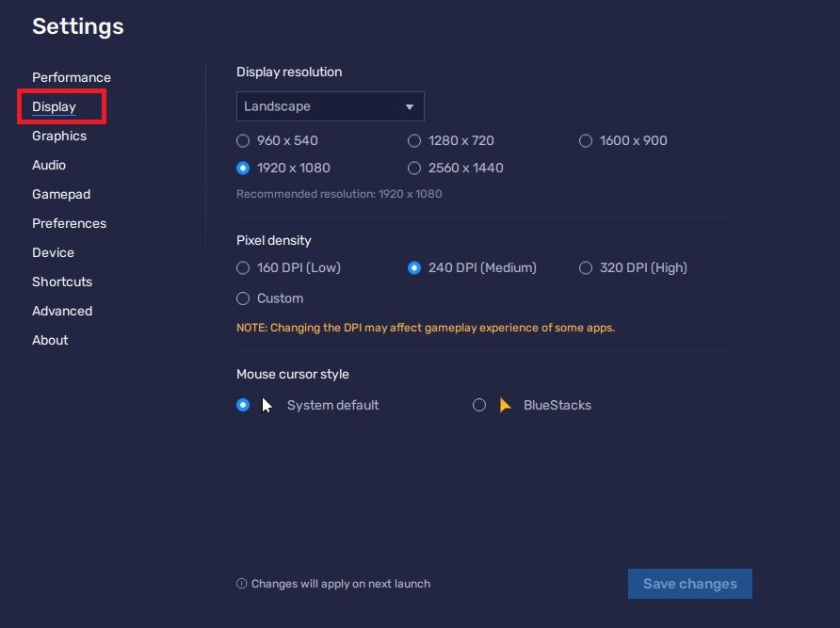Open the Performance settings section
Image resolution: width=840 pixels, height=628 pixels.
pos(72,77)
